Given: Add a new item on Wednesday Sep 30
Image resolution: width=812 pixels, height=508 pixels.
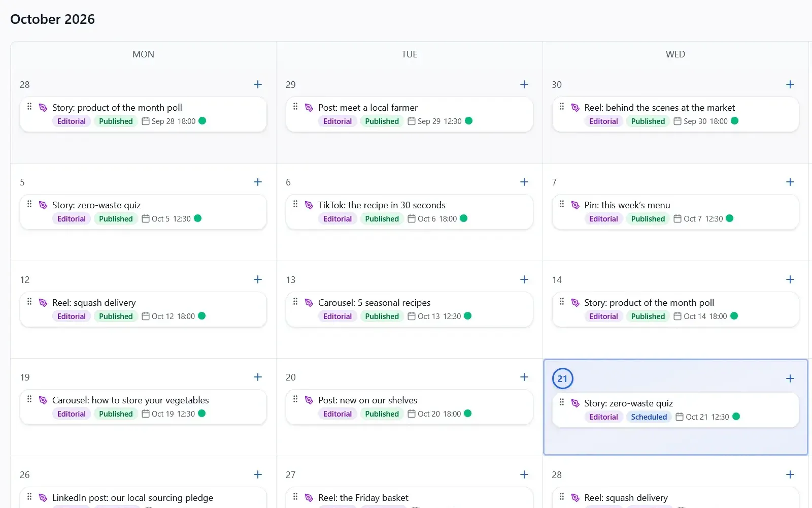Looking at the screenshot, I should tap(790, 84).
